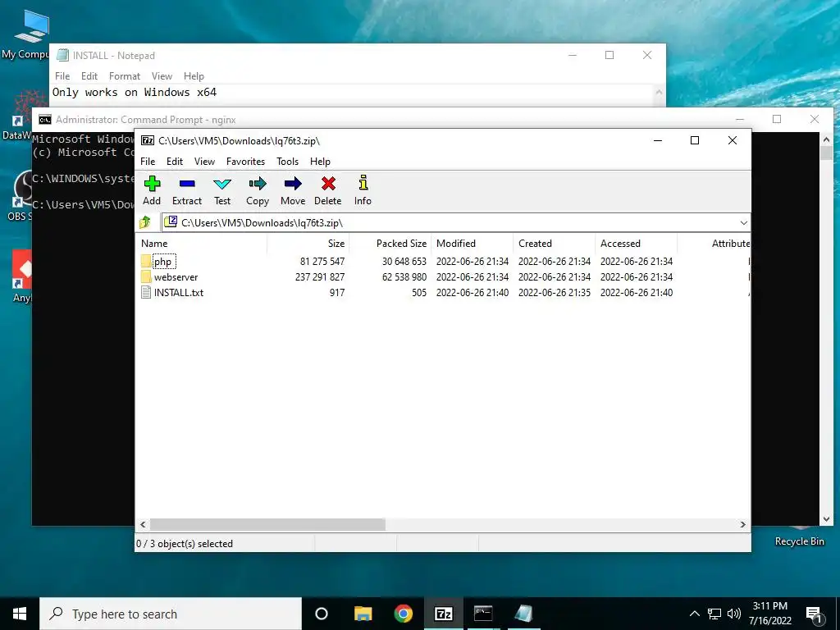
Task: Click the Move toolbar icon in 7-Zip
Action: 293,184
